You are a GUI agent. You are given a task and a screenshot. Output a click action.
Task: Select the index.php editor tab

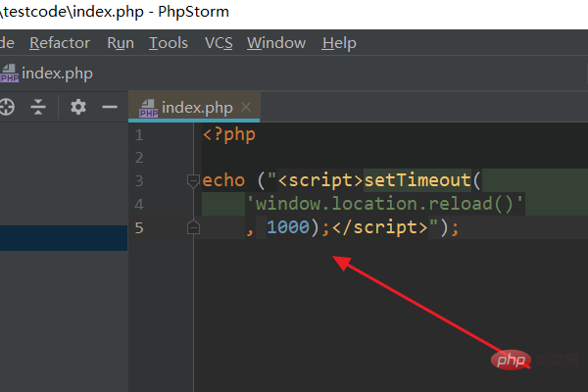194,107
